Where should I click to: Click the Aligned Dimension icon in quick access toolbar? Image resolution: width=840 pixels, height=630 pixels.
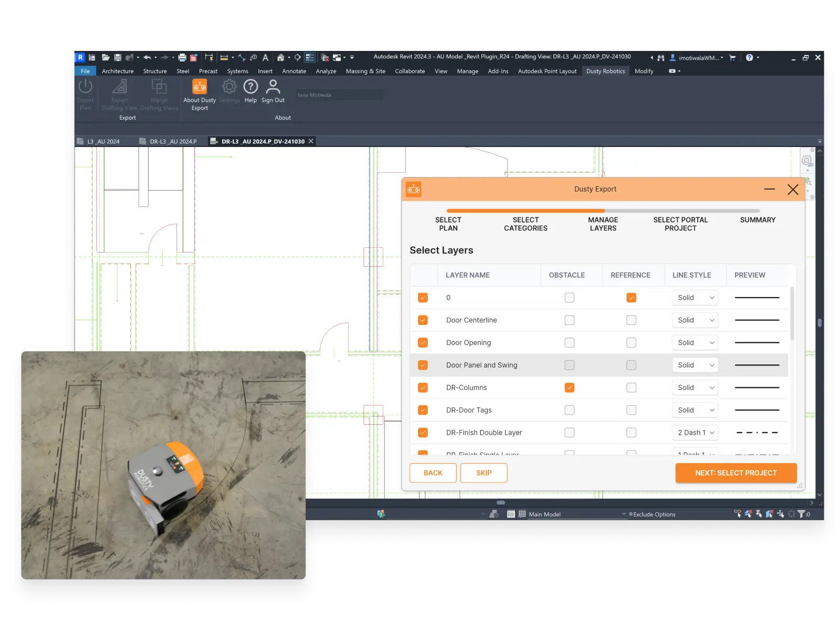coord(242,58)
